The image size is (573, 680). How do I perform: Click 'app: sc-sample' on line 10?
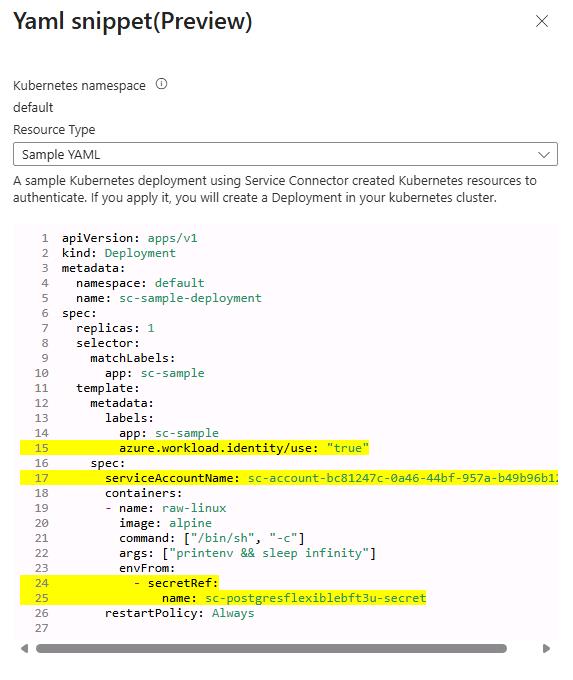(154, 373)
